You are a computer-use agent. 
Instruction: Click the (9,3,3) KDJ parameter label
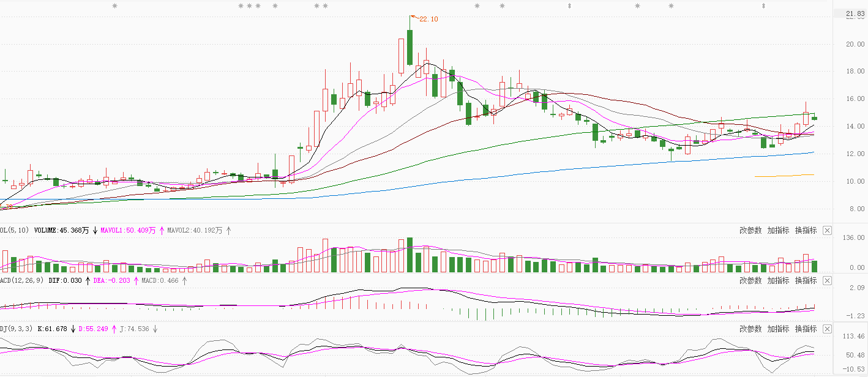point(22,329)
